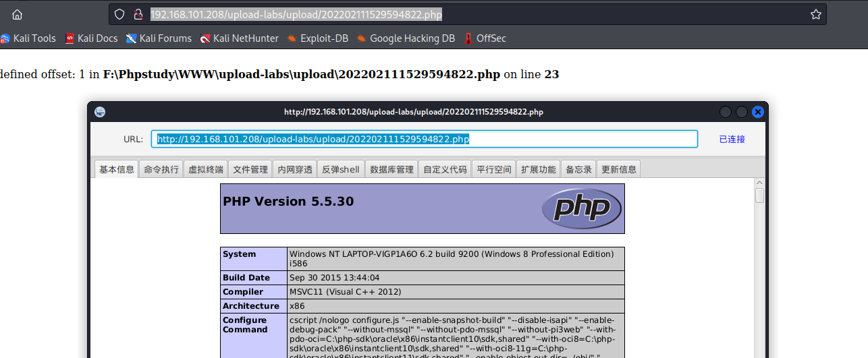Open the Kali Docs bookmark
The height and width of the screenshot is (358, 868).
point(91,38)
